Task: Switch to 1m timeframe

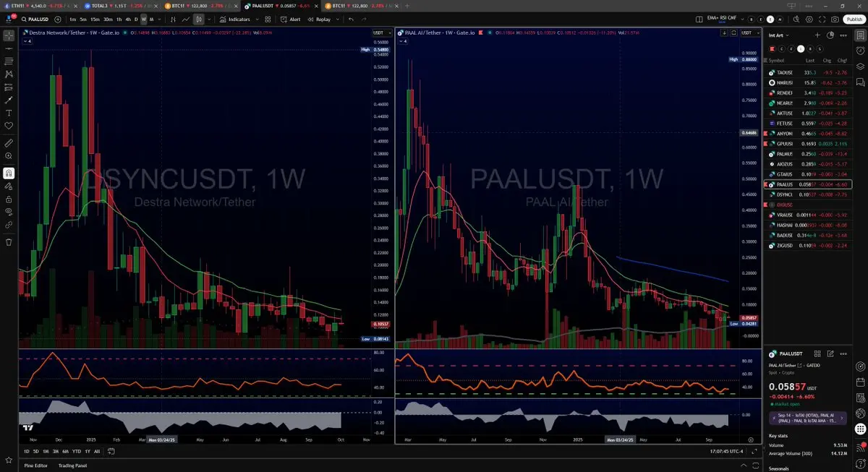Action: pyautogui.click(x=73, y=19)
